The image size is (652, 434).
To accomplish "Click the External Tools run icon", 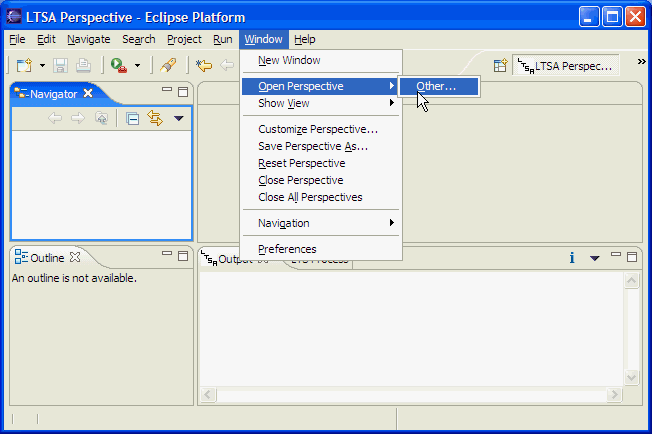I will pos(119,65).
